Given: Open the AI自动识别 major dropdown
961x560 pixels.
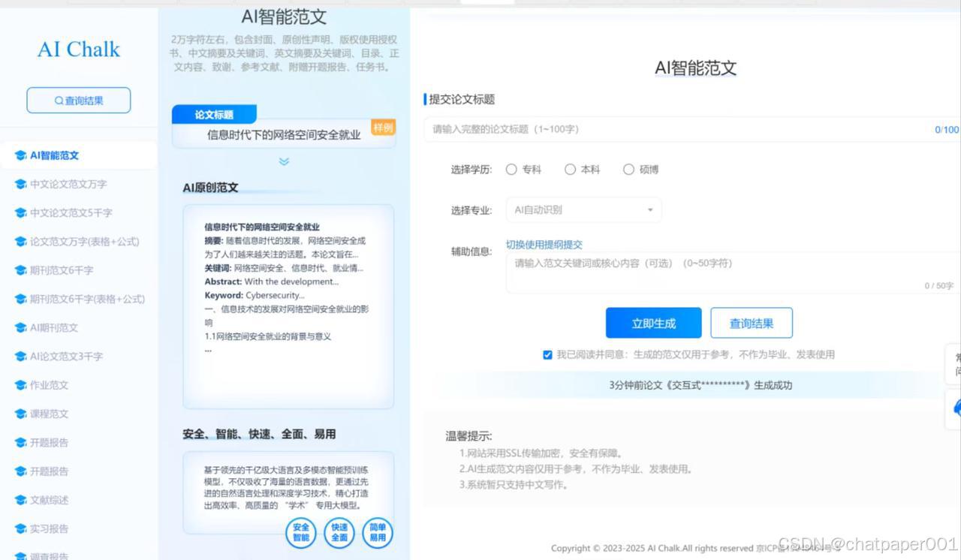Looking at the screenshot, I should (x=583, y=210).
